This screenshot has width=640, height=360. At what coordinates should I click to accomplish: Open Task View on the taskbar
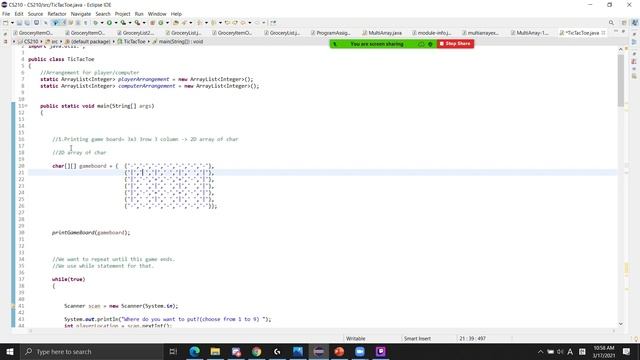coord(173,351)
